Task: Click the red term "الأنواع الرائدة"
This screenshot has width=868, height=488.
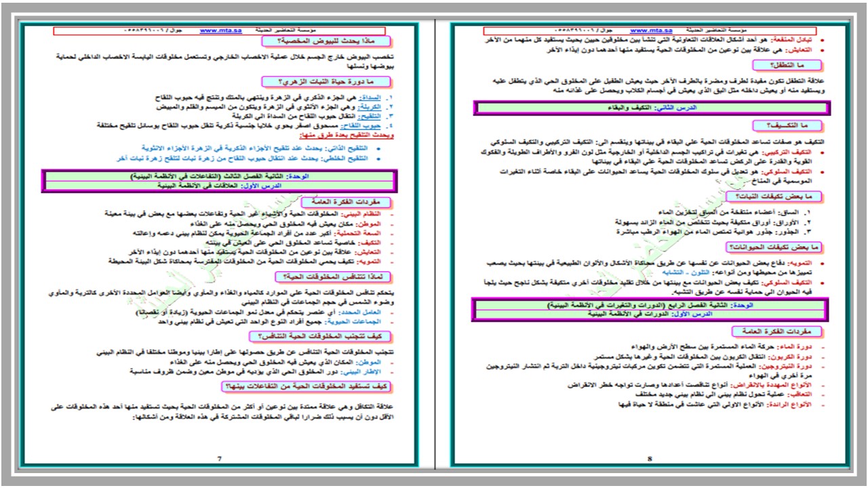Action: click(791, 404)
